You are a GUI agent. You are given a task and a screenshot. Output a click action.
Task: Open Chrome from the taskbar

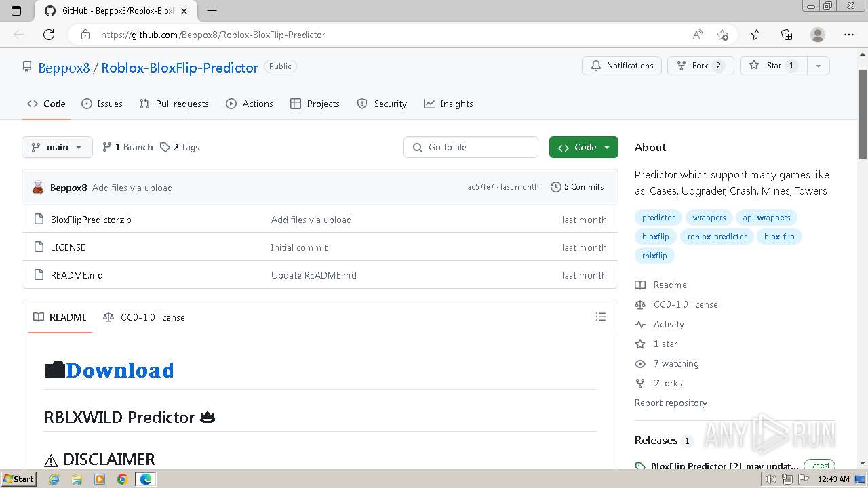pos(123,479)
